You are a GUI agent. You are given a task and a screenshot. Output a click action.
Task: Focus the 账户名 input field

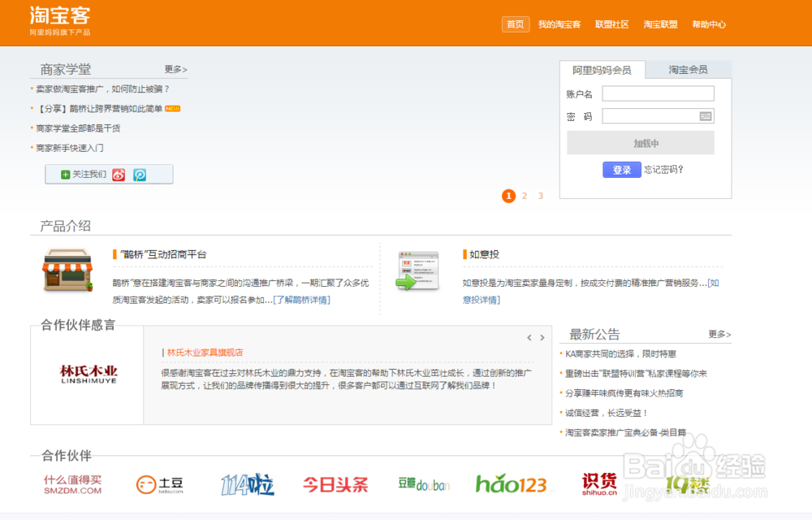659,93
